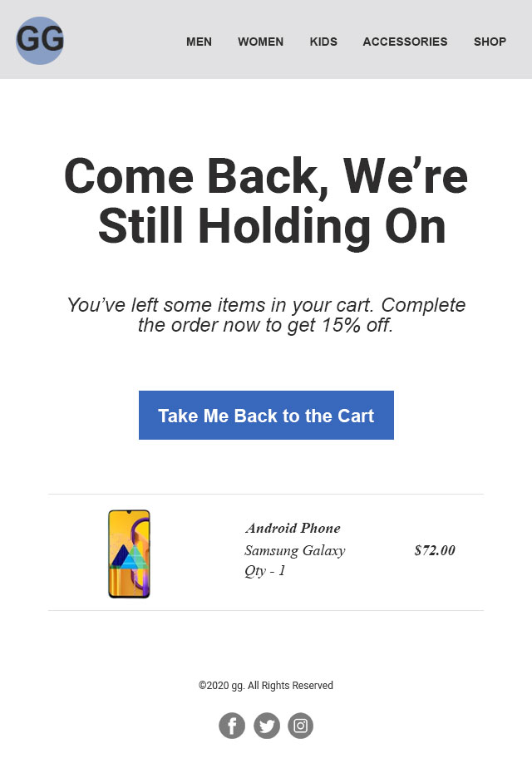532x773 pixels.
Task: Click the Android Phone product title
Action: [x=293, y=528]
